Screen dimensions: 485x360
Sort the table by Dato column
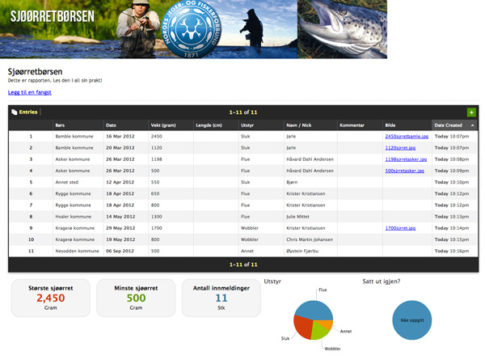pyautogui.click(x=111, y=125)
